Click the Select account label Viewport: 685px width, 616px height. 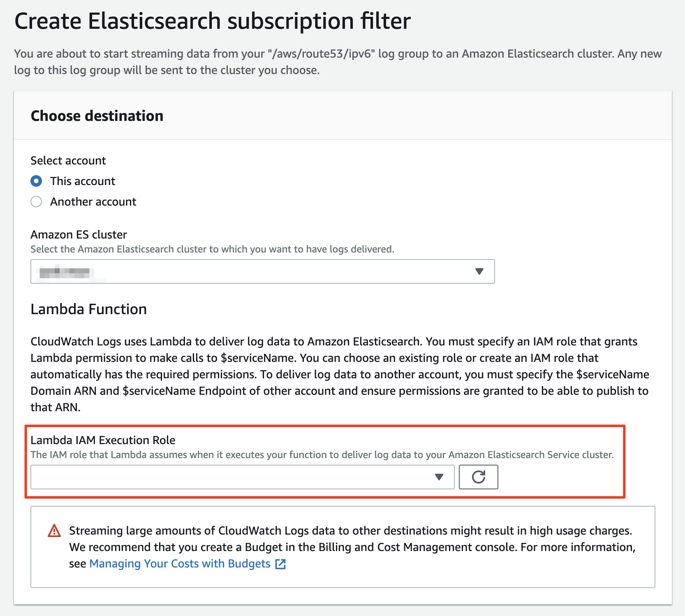click(68, 161)
